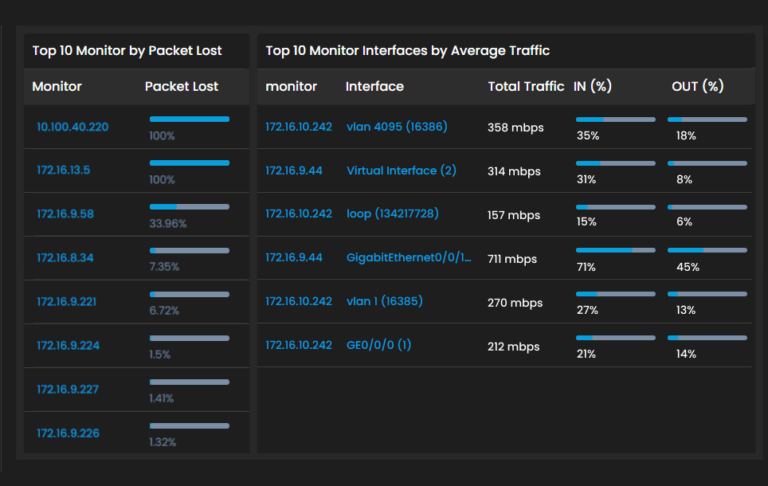Click the Top 10 Monitor Interfaces by Average Traffic title
The height and width of the screenshot is (486, 768).
click(408, 51)
